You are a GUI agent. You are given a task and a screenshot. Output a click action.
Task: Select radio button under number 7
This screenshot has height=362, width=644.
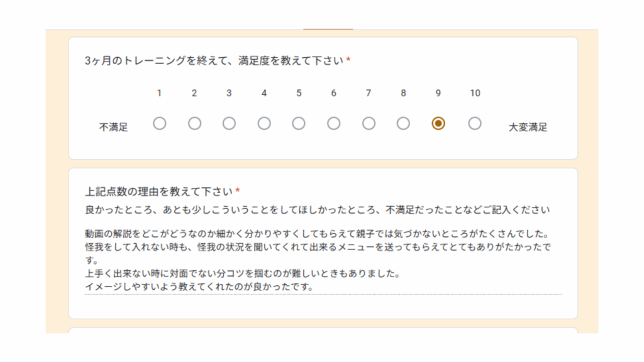click(x=369, y=124)
